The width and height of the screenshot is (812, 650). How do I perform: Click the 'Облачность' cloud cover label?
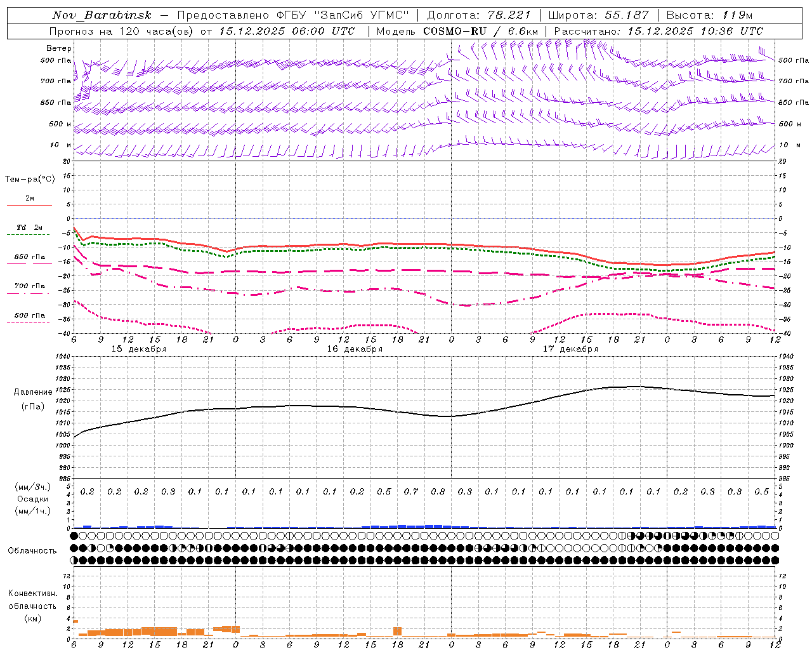[32, 551]
